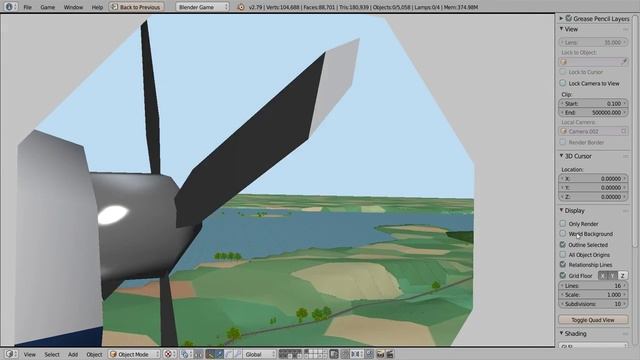Click the first group of layer buttons
This screenshot has height=360, width=640.
click(291, 354)
